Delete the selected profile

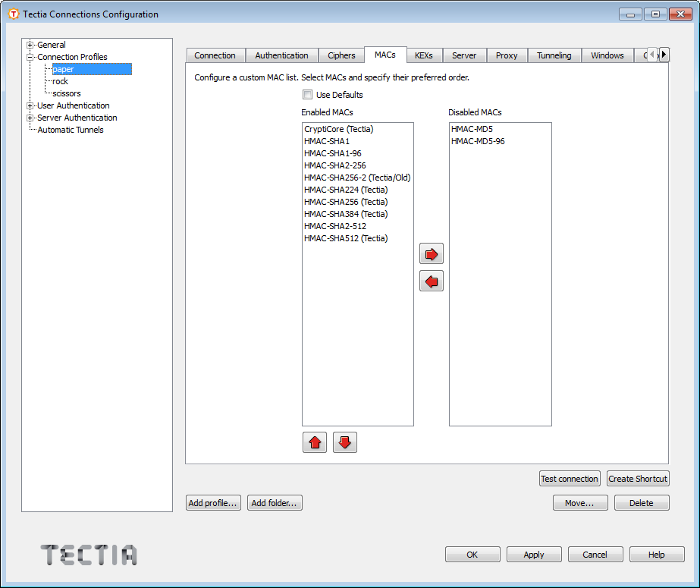coord(642,503)
